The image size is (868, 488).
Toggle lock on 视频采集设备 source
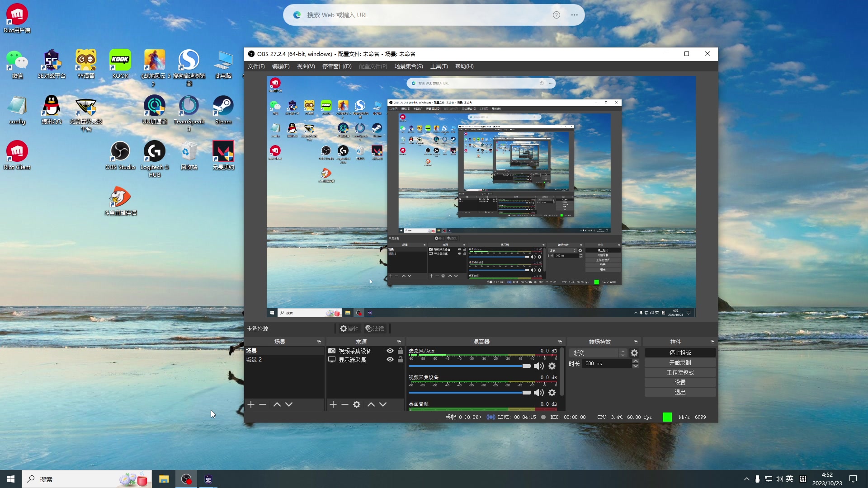(x=401, y=351)
